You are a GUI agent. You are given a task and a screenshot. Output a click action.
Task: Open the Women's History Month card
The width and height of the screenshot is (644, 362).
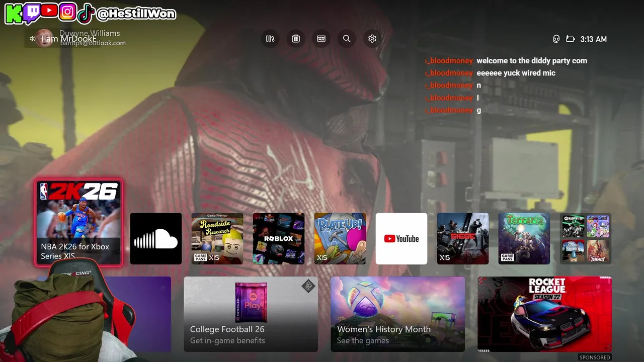[x=397, y=314]
